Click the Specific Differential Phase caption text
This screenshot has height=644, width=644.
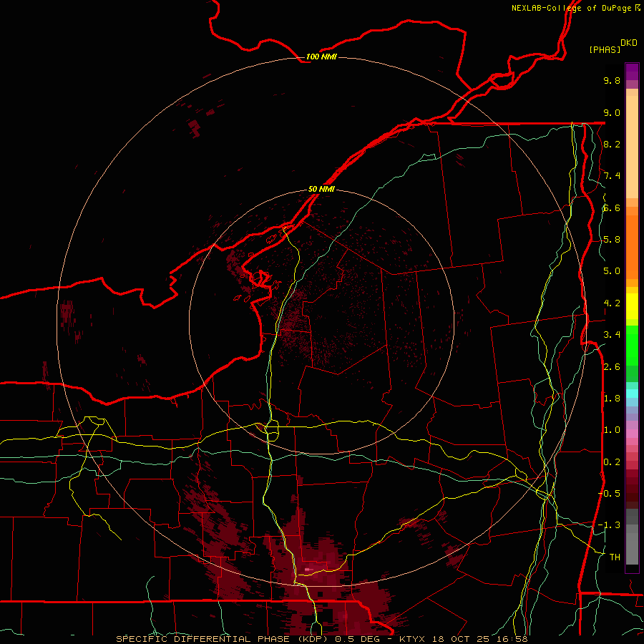coord(321,639)
